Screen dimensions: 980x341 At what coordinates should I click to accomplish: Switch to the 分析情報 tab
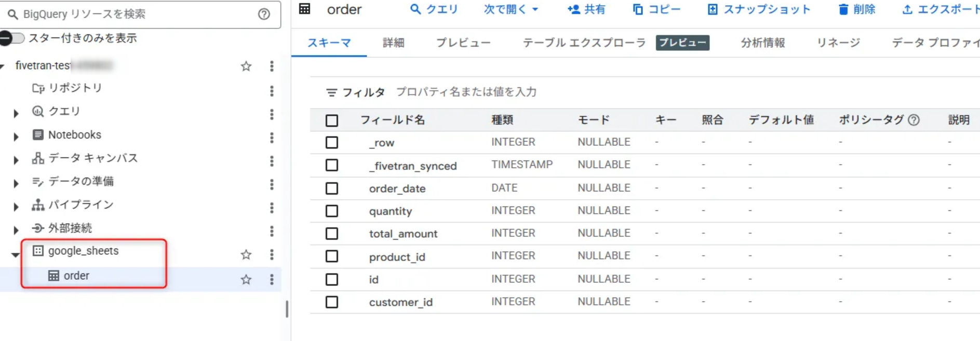point(763,43)
